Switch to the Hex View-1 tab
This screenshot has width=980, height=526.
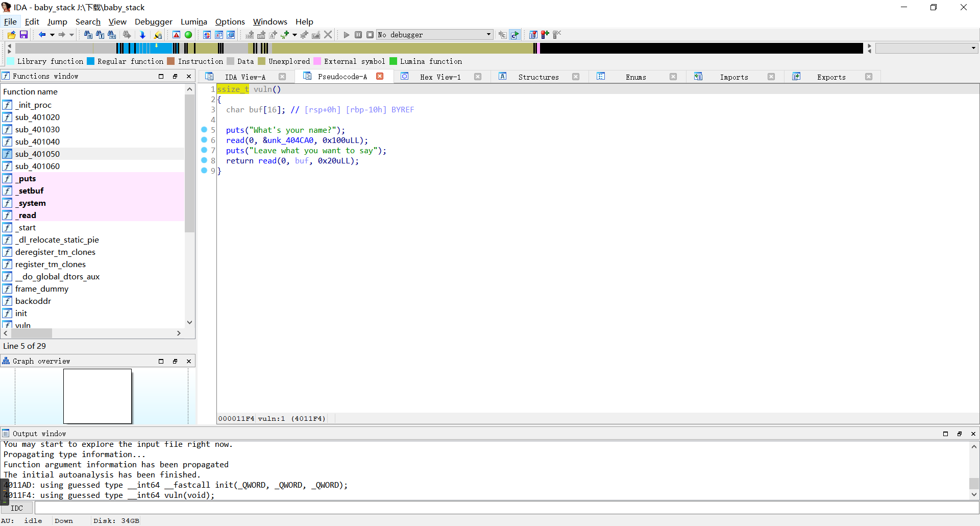pyautogui.click(x=440, y=77)
